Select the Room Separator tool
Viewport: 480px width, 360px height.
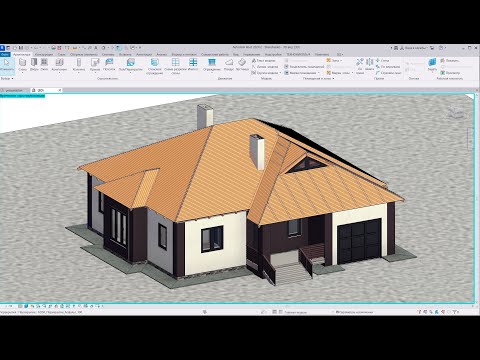tap(304, 67)
